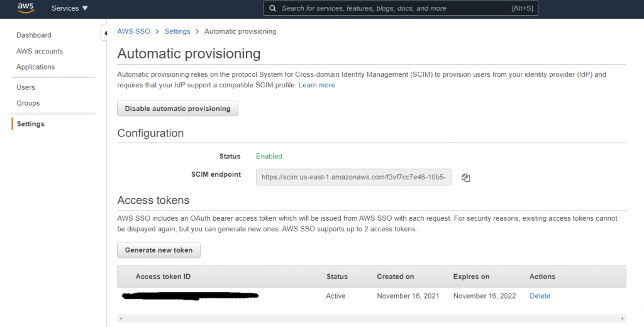644x327 pixels.
Task: Copy the SCIM endpoint URL icon
Action: coord(465,177)
